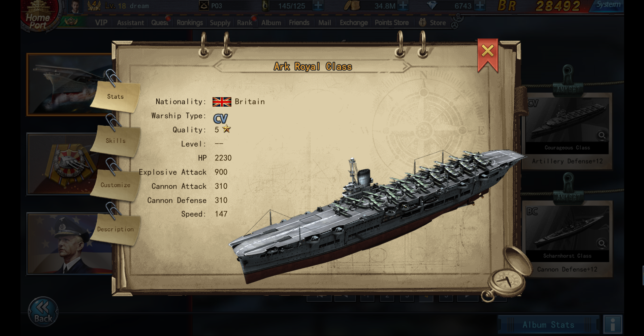Add diamonds with plus icon near 6743

coord(480,6)
